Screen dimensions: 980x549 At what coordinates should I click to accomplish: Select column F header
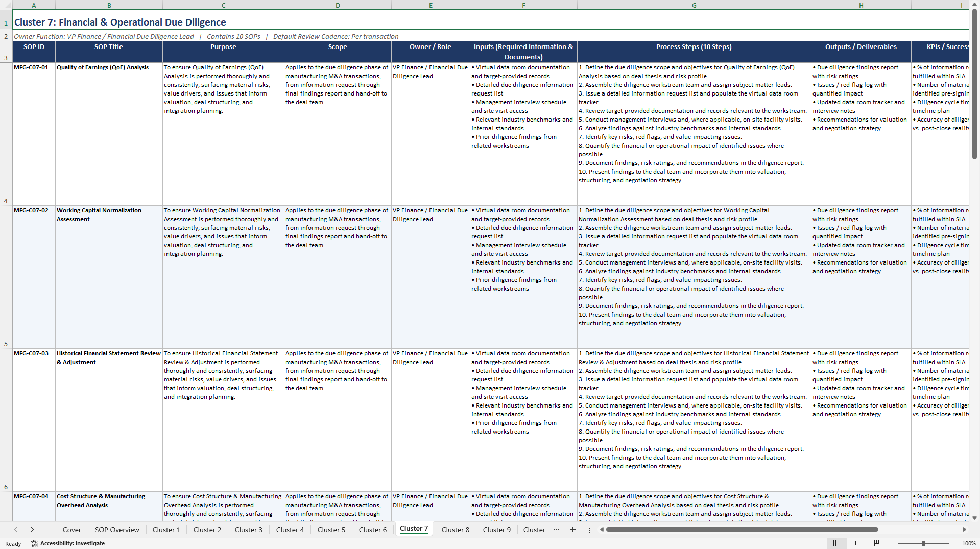click(523, 5)
